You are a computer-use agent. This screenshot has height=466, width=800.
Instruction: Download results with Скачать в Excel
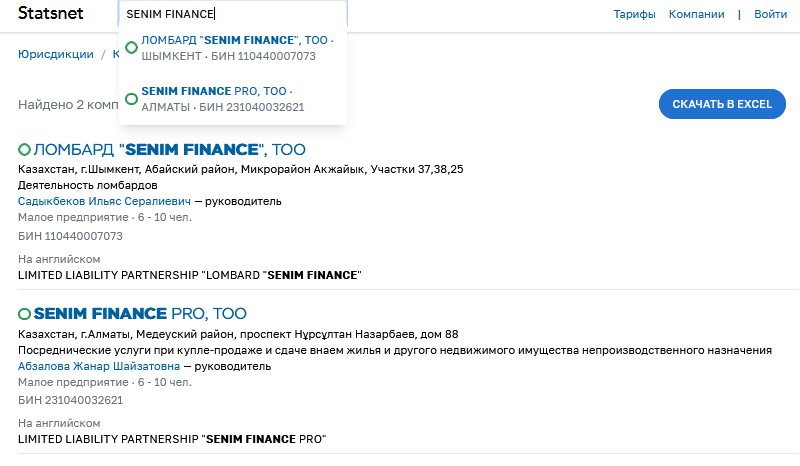722,104
